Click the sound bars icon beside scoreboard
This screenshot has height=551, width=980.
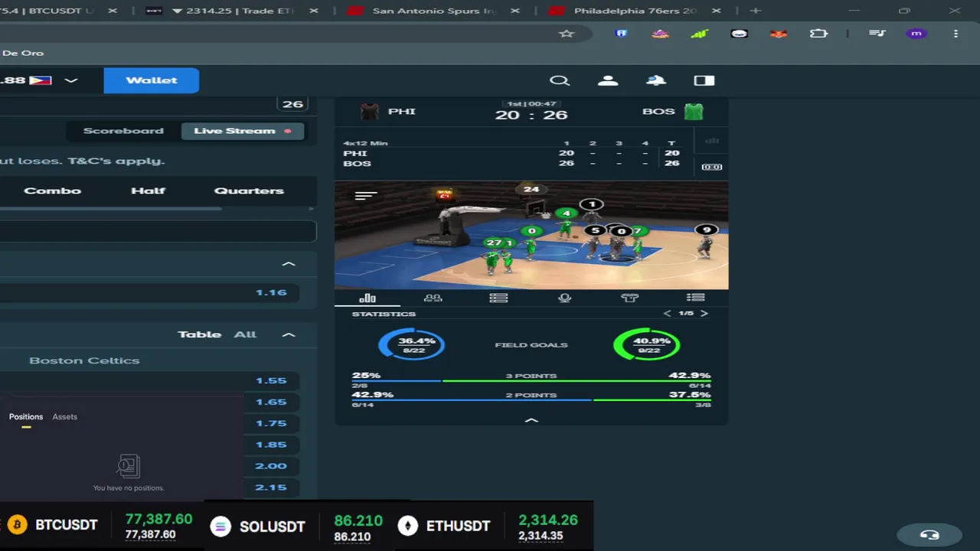[712, 141]
